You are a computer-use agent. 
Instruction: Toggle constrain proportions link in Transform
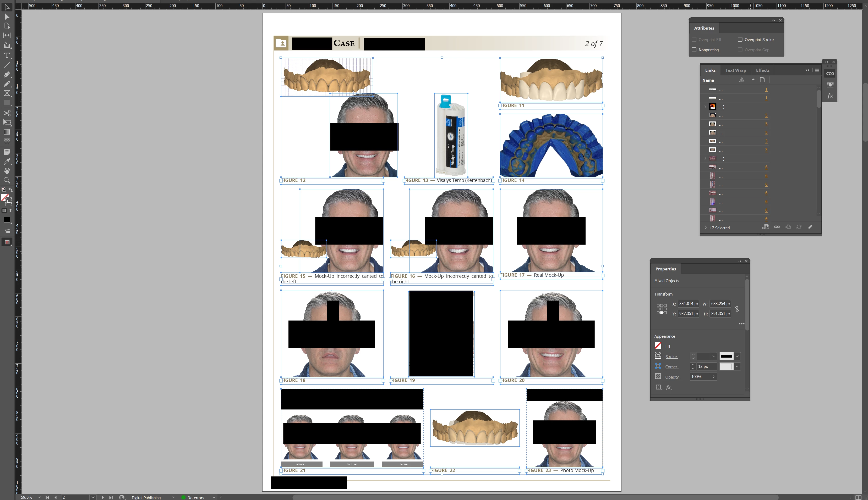click(737, 309)
